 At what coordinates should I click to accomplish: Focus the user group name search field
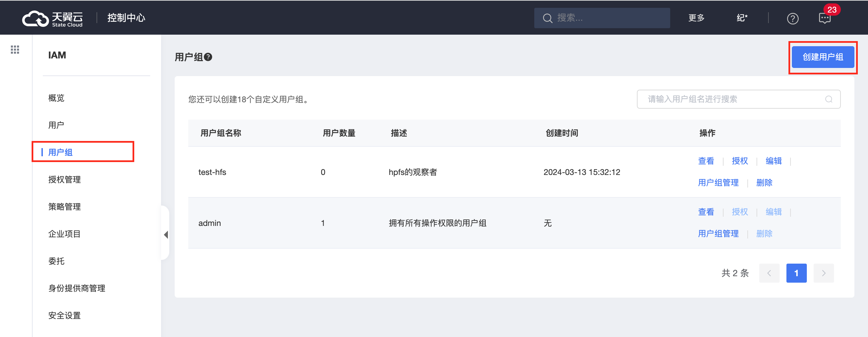739,99
